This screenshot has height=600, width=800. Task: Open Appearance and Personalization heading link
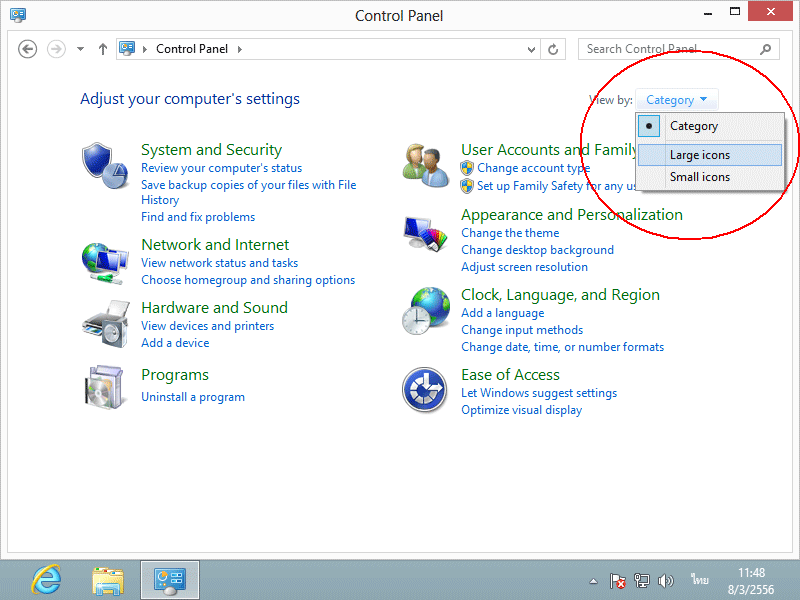pyautogui.click(x=571, y=215)
